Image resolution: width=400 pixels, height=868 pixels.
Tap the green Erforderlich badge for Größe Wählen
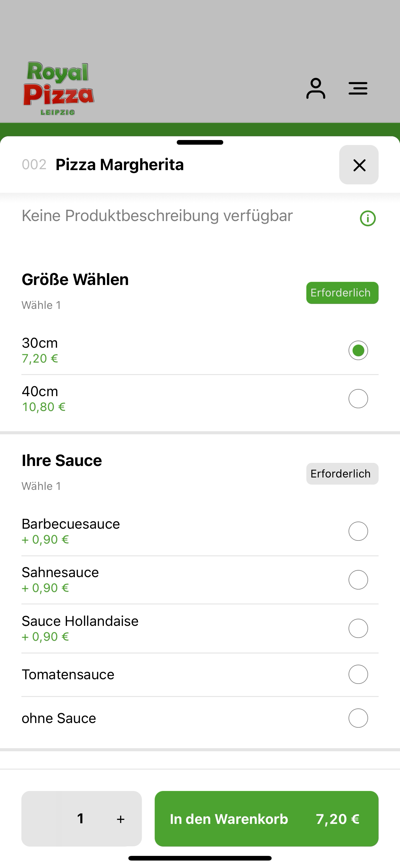pos(342,293)
